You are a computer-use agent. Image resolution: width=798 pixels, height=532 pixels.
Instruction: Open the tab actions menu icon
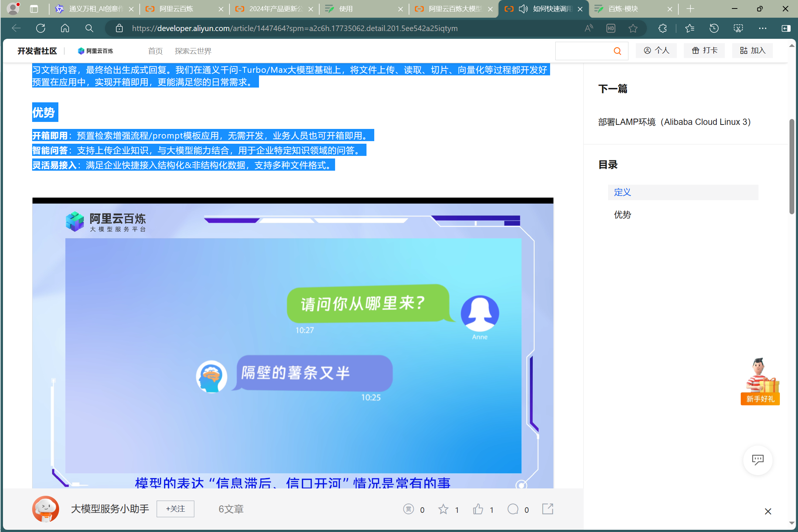point(34,9)
